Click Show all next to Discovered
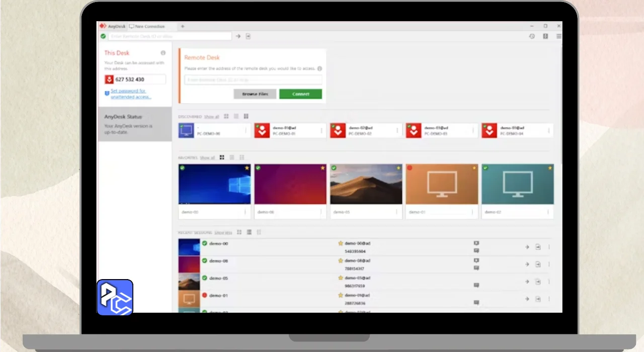 click(x=211, y=117)
